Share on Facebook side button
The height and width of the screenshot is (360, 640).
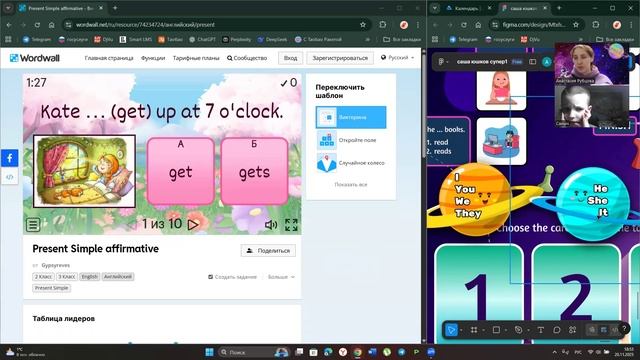[9, 158]
